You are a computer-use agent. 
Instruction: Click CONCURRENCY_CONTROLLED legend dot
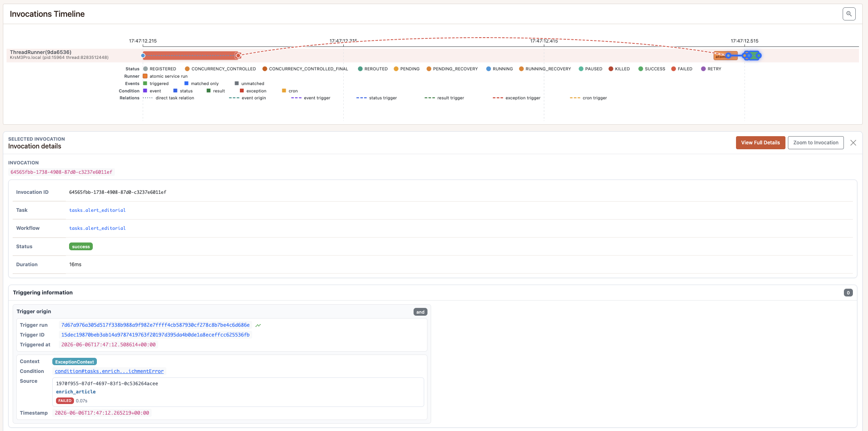pos(187,69)
